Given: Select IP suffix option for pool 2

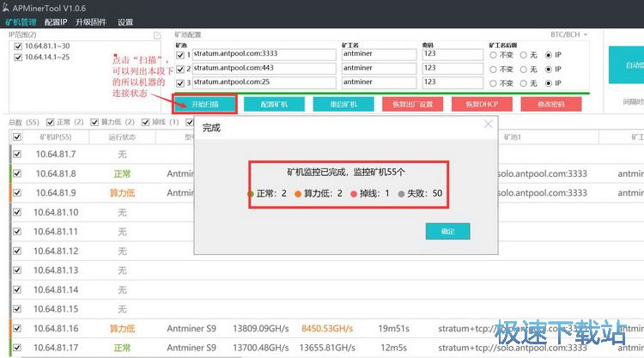Looking at the screenshot, I should click(549, 70).
